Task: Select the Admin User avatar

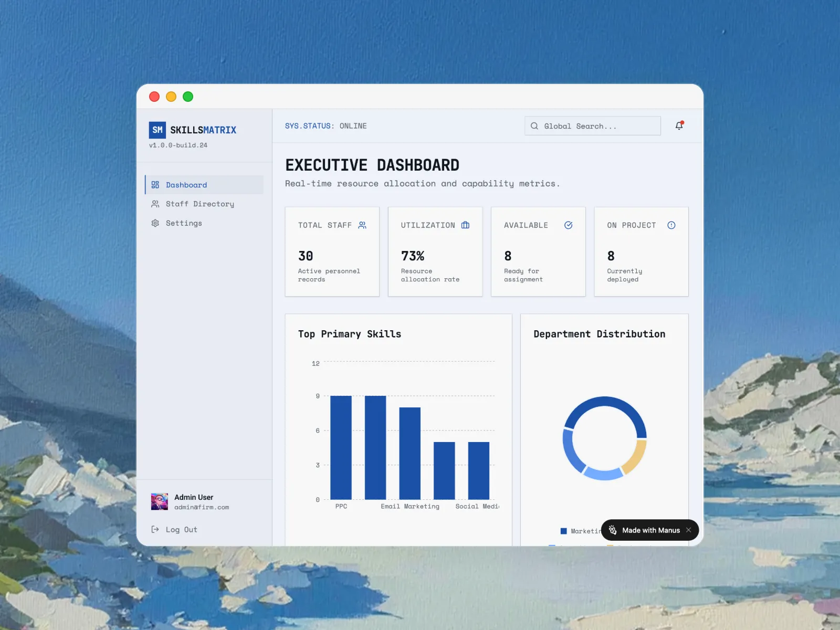Action: [x=159, y=501]
